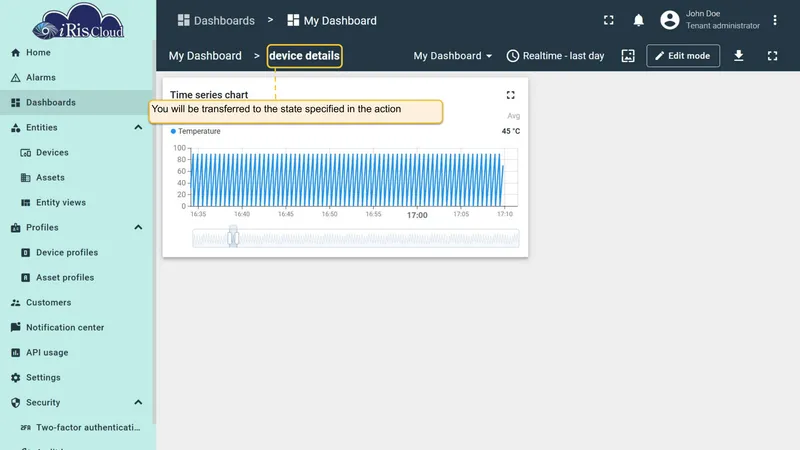800x450 pixels.
Task: Click the Customers people icon
Action: pos(16,303)
